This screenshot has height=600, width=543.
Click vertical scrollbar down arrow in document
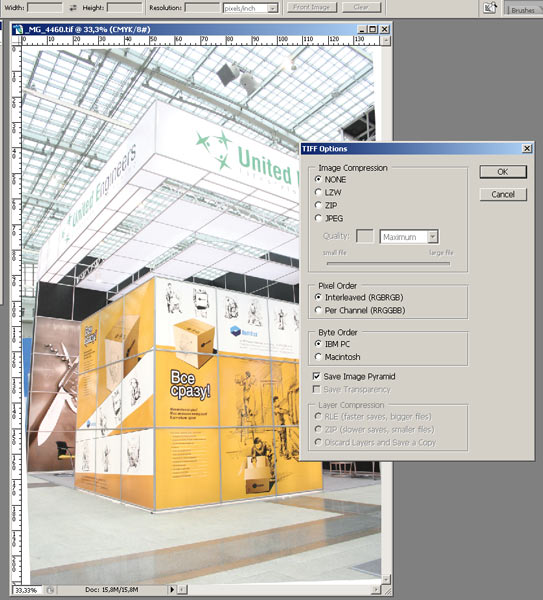[x=386, y=579]
